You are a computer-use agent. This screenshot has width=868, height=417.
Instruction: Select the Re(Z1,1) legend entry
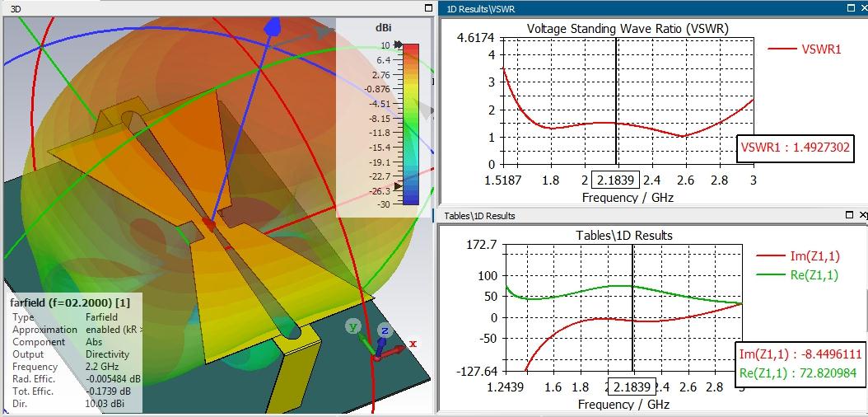pos(798,274)
